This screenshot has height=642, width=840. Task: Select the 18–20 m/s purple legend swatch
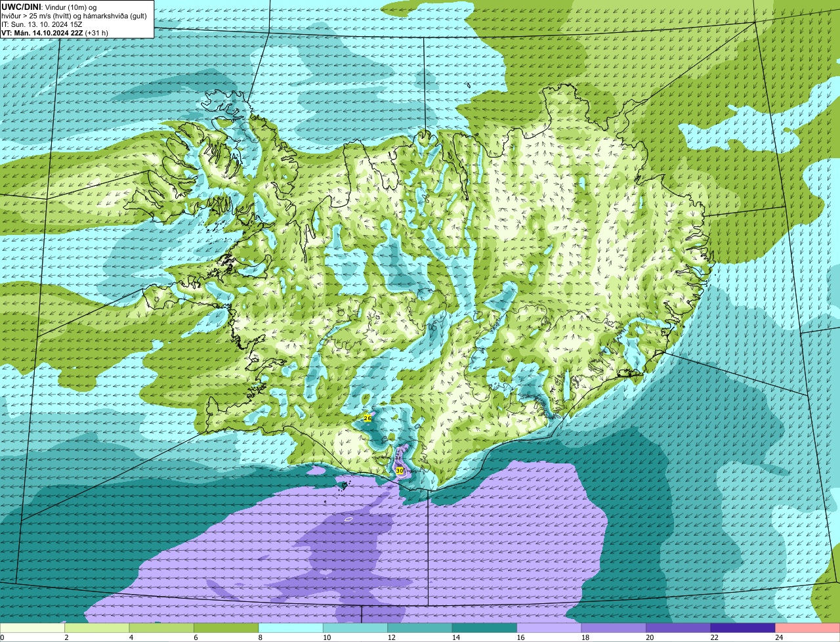tap(614, 628)
